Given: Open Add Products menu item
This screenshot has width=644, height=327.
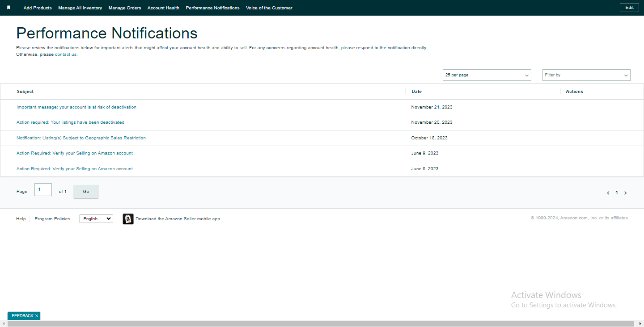Looking at the screenshot, I should [x=38, y=8].
